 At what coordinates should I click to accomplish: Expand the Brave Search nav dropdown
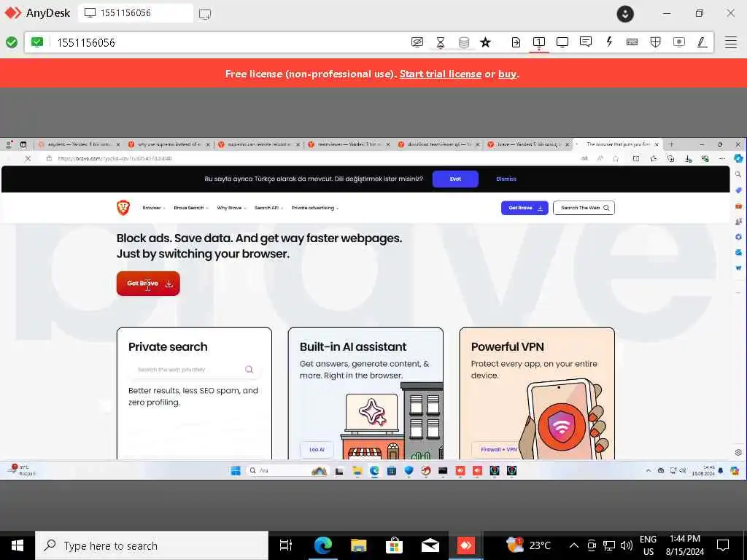pos(190,208)
